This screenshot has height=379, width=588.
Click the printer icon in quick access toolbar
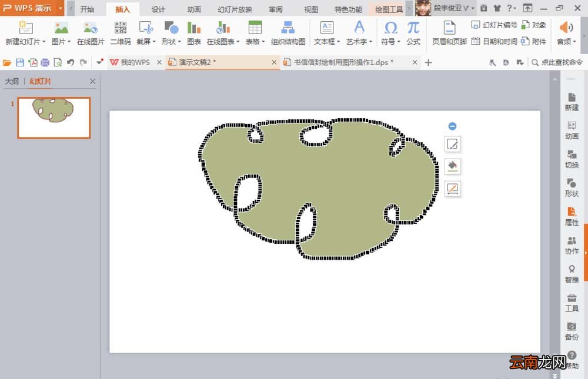coord(45,62)
